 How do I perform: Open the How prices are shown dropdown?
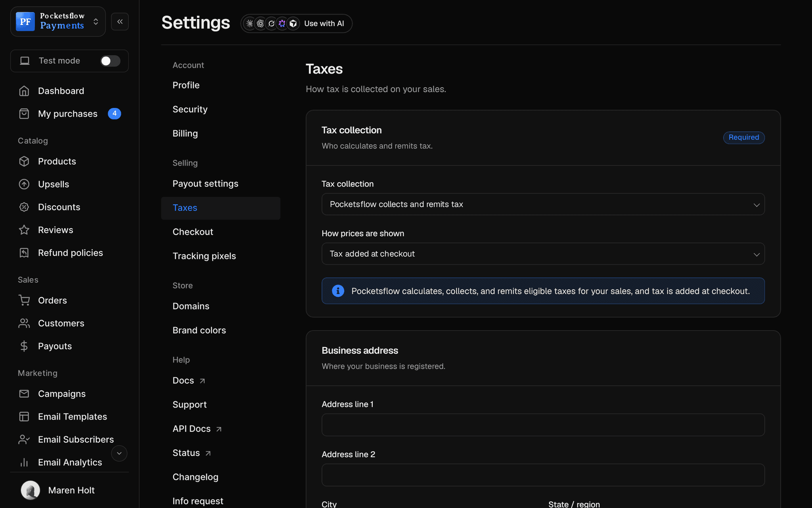click(543, 254)
